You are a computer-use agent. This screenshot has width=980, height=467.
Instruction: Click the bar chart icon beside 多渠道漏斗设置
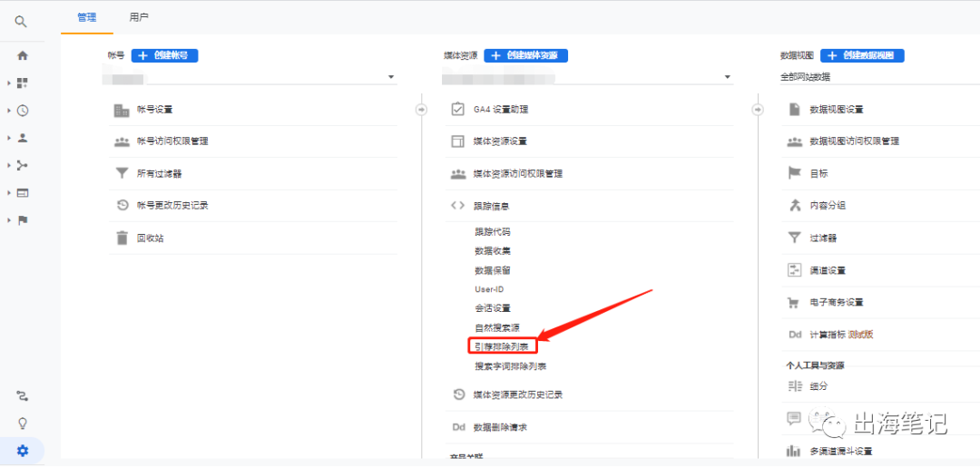point(794,451)
